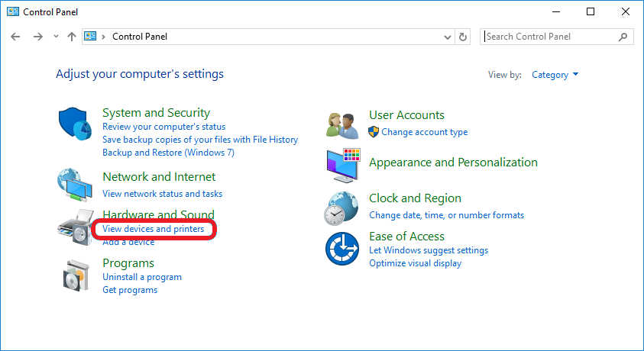Click the Ease of Access icon
Viewport: 644px width, 351px height.
pos(342,249)
